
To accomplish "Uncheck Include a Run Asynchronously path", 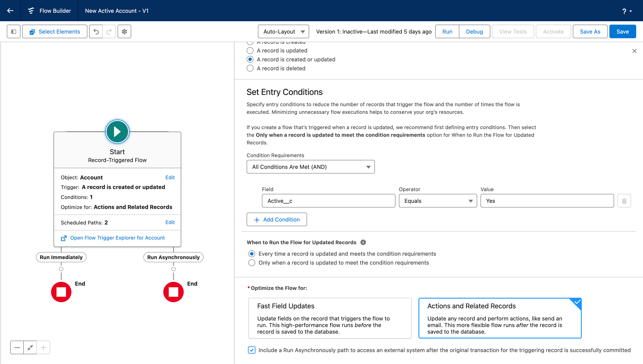I will (252, 350).
